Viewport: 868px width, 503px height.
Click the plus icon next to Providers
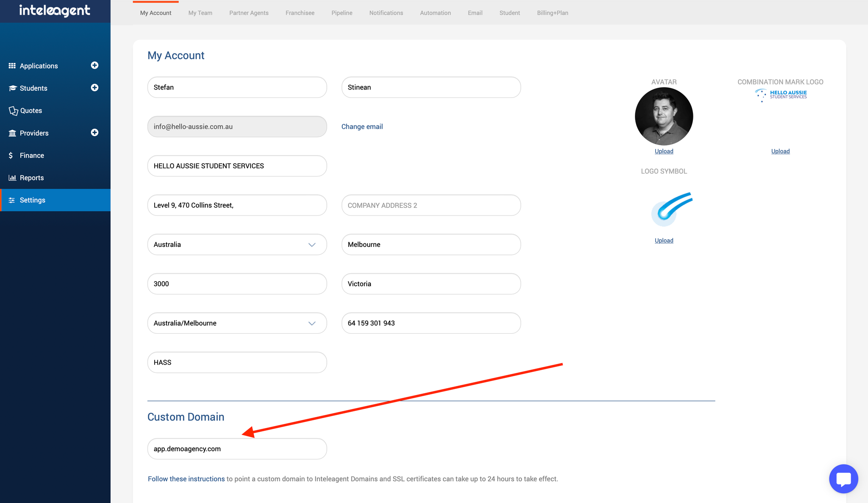tap(95, 133)
